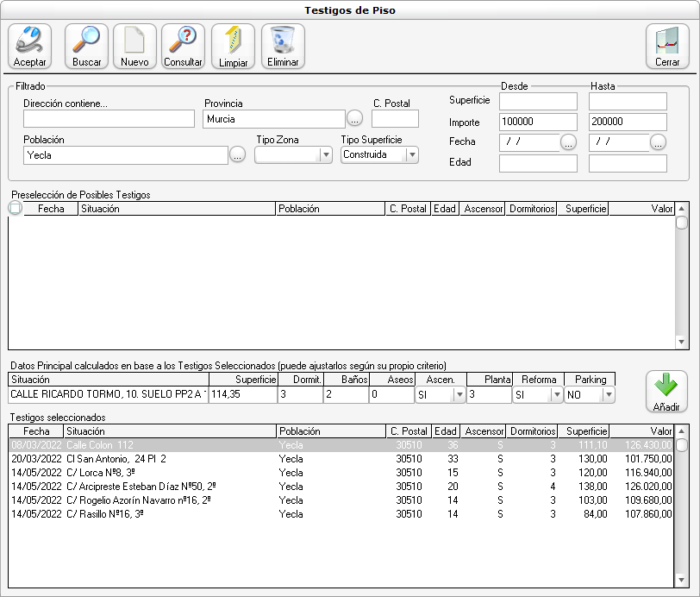Close the window with Cerrar door icon

point(667,47)
